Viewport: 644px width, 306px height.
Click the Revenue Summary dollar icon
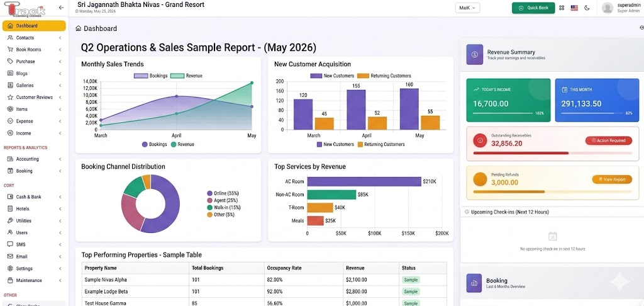pos(474,54)
